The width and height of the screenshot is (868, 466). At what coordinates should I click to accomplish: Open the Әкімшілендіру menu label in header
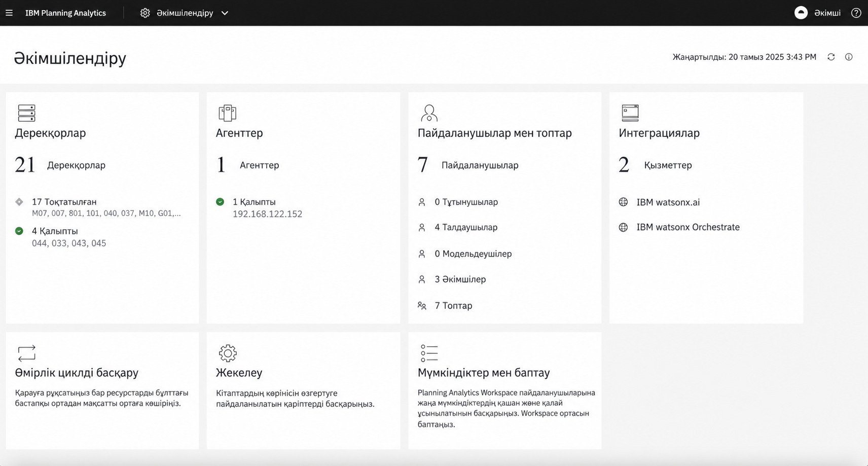tap(185, 13)
